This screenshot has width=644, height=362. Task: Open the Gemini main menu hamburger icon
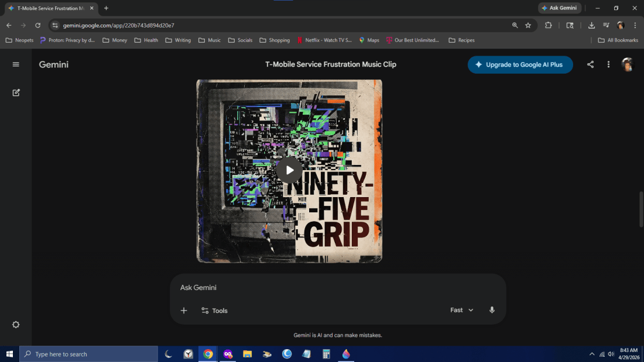16,64
